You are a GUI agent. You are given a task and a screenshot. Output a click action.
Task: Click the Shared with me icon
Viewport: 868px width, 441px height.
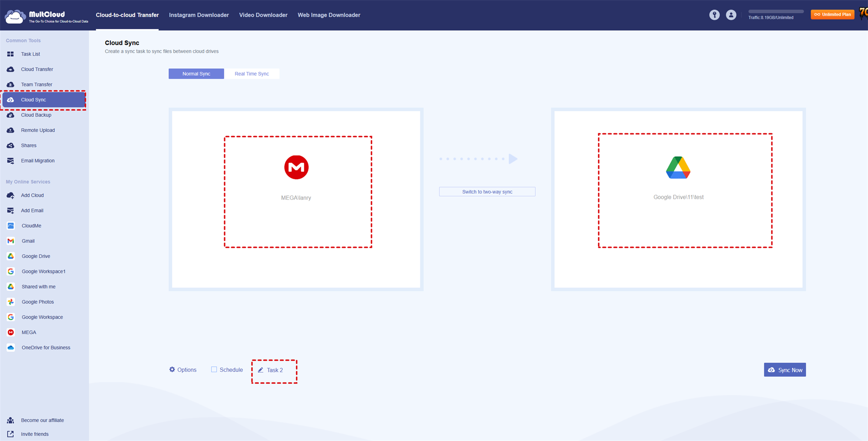(11, 287)
